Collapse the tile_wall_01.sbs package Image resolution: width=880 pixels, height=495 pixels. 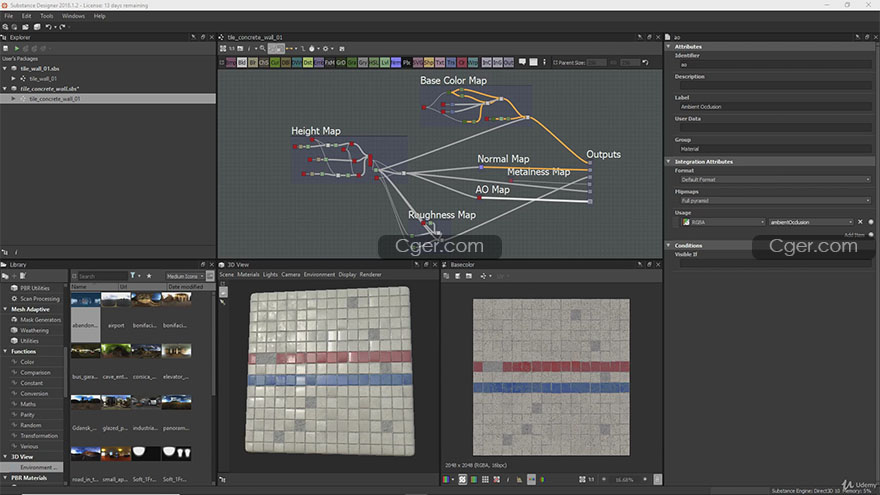tap(5, 68)
